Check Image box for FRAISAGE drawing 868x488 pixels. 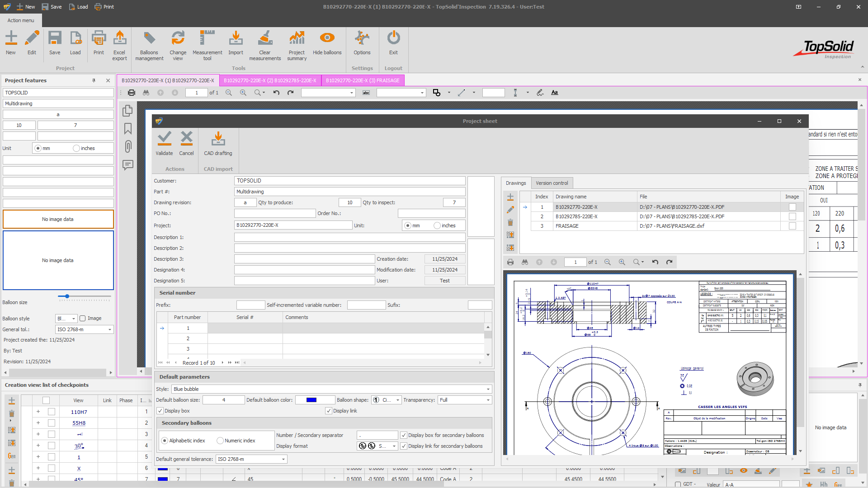(x=792, y=226)
